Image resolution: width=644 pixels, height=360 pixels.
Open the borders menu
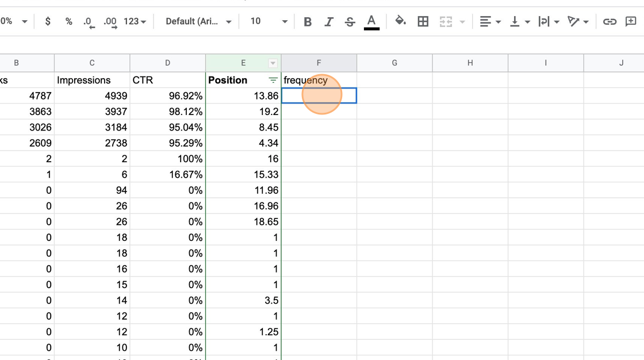pos(423,21)
